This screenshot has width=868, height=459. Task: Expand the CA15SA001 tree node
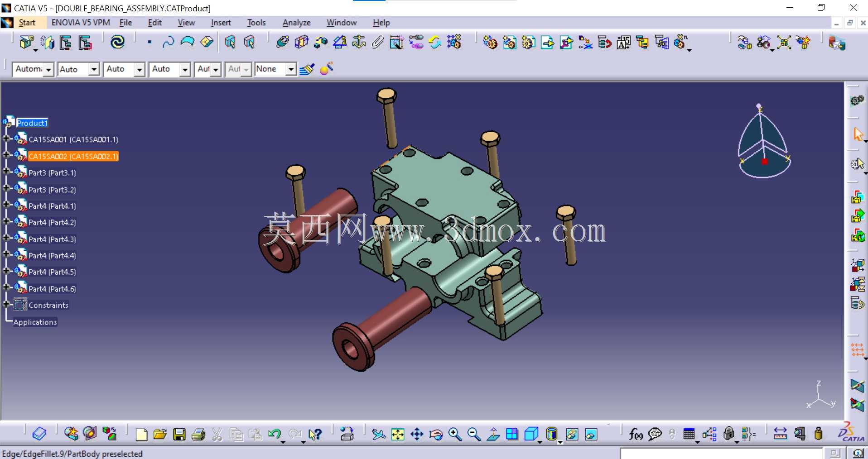pyautogui.click(x=6, y=139)
